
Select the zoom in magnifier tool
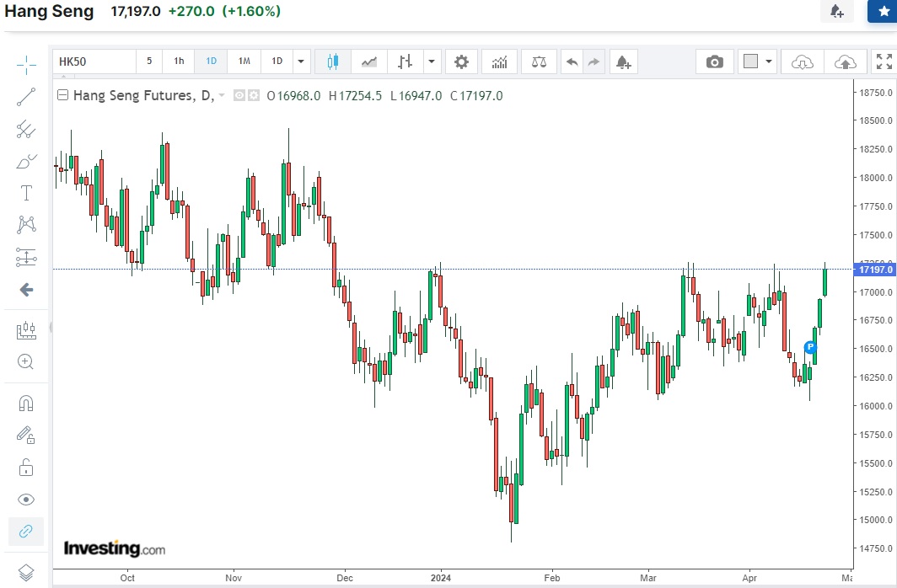[x=26, y=361]
